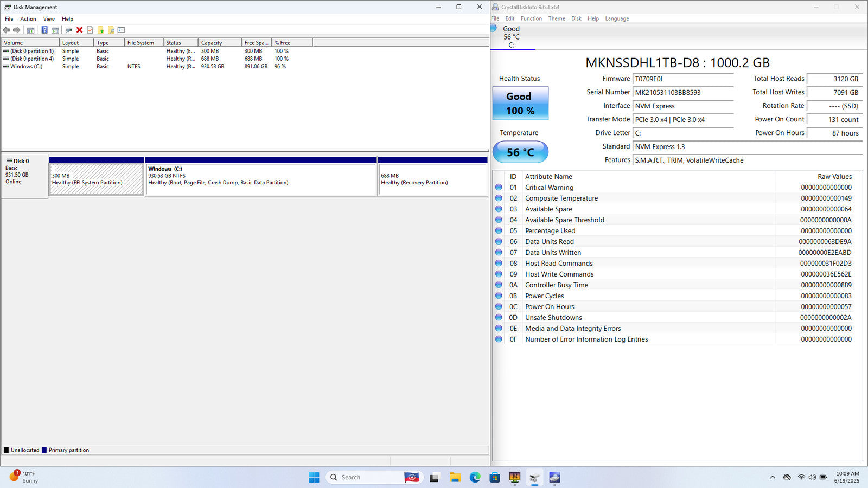Viewport: 868px width, 488px height.
Task: Click the Back arrow in Disk Management toolbar
Action: 7,30
